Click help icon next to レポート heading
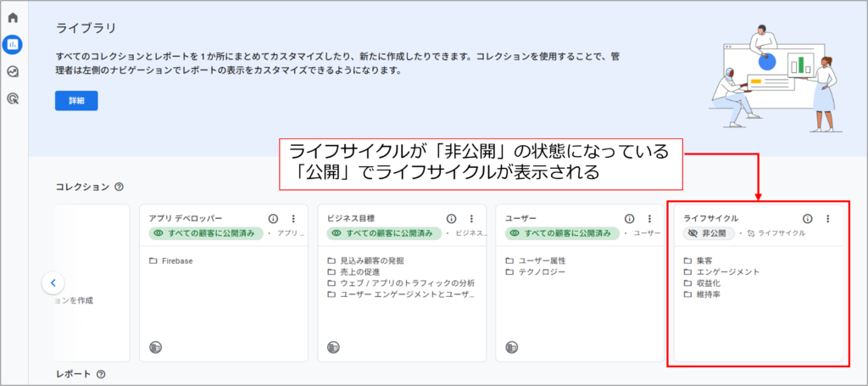The height and width of the screenshot is (386, 868). pyautogui.click(x=101, y=374)
